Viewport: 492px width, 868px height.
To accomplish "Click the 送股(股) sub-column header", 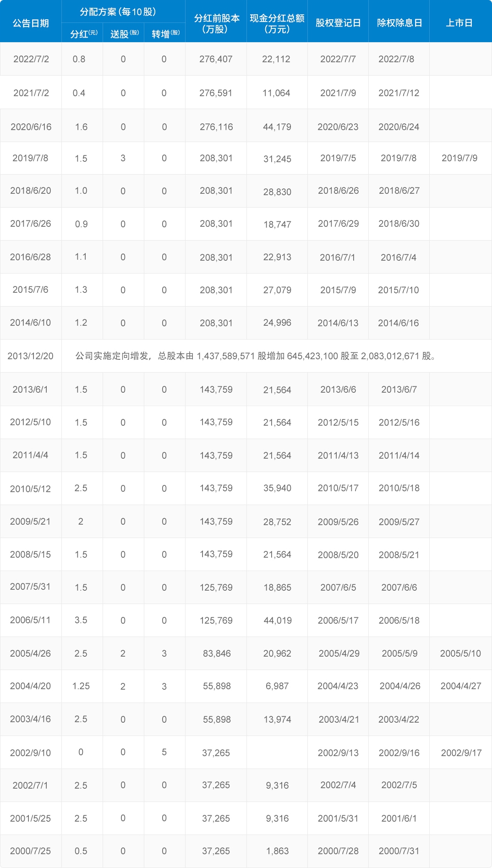I will click(x=124, y=34).
